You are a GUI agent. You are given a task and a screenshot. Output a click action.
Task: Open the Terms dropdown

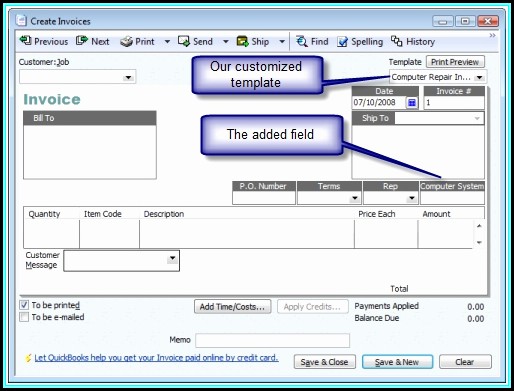(x=355, y=198)
